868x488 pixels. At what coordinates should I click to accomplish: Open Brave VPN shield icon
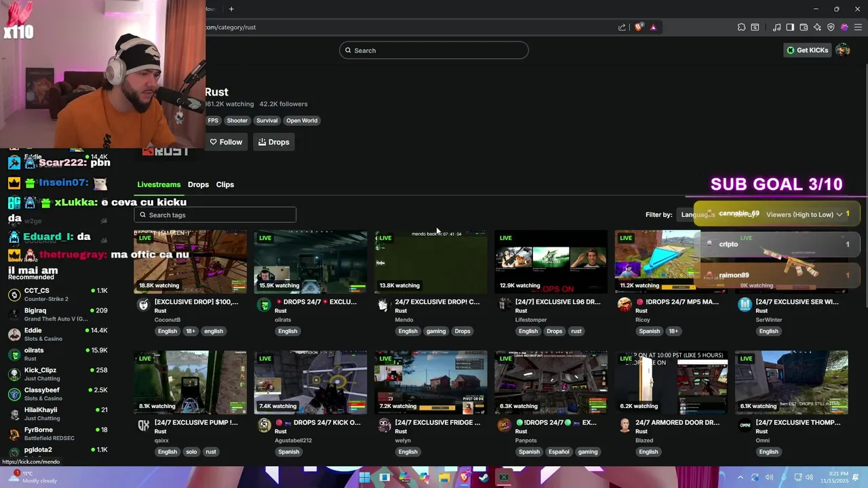[831, 27]
